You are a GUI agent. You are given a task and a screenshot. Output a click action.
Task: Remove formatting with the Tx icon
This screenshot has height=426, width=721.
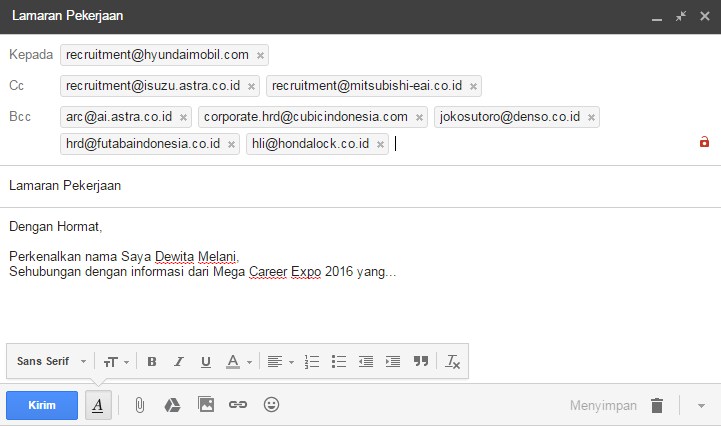pos(452,362)
